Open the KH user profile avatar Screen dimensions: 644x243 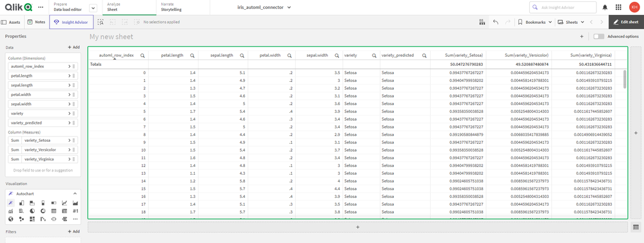pyautogui.click(x=634, y=7)
